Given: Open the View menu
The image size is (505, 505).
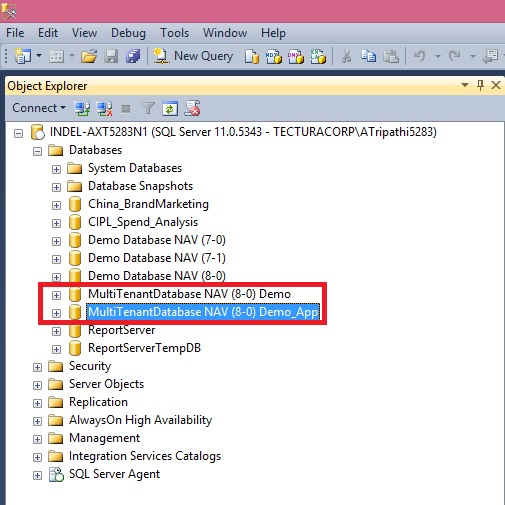Looking at the screenshot, I should click(84, 33).
